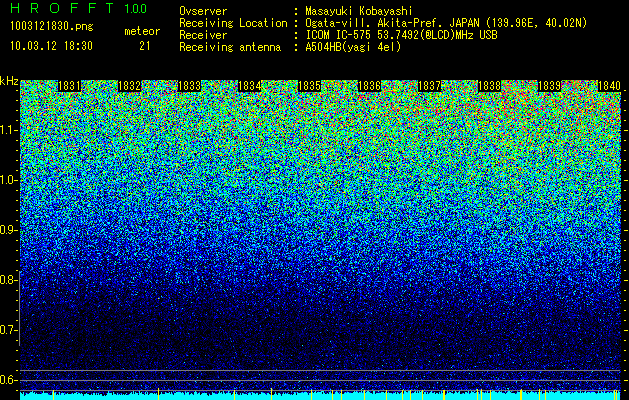Click the 1833 time marker
Image resolution: width=629 pixels, height=400 pixels.
click(189, 86)
